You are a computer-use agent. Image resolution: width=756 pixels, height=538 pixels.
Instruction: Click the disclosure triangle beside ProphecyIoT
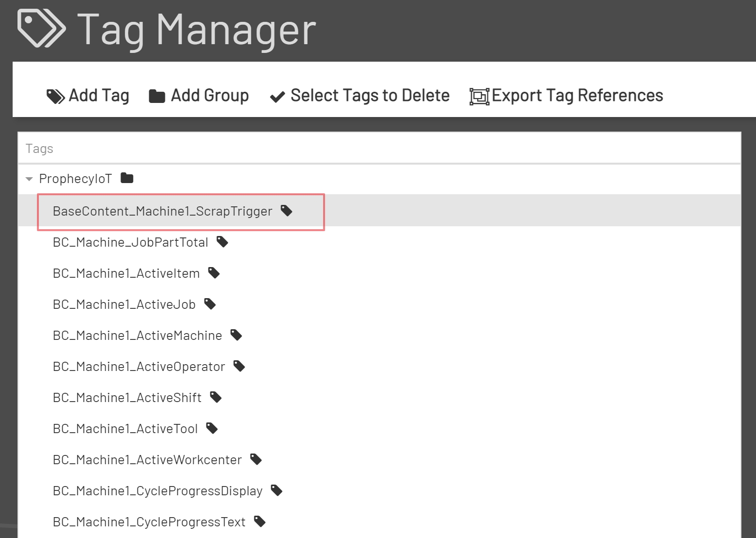pyautogui.click(x=29, y=178)
